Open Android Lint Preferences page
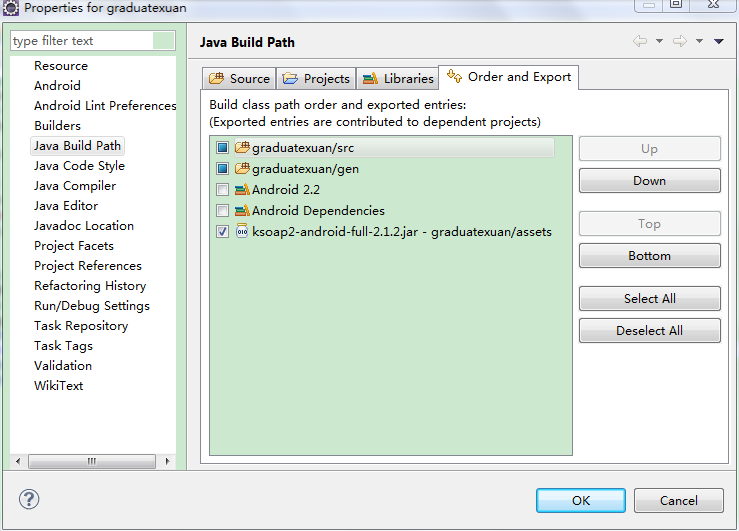Viewport: 739px width, 531px height. (105, 106)
